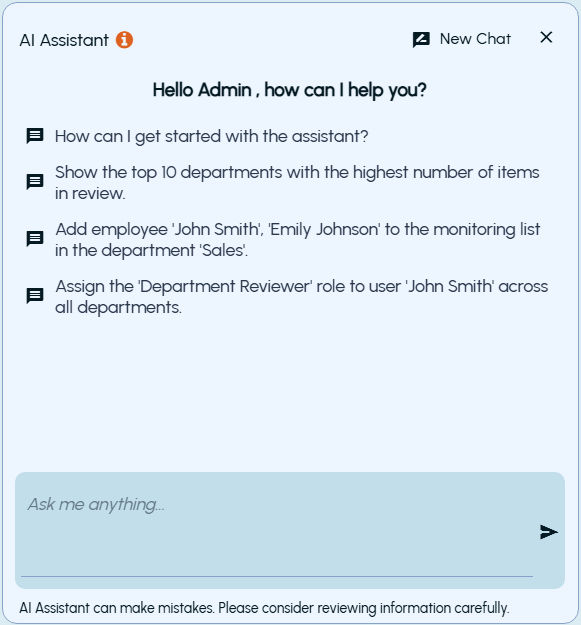Click the New Chat compose icon

[421, 39]
